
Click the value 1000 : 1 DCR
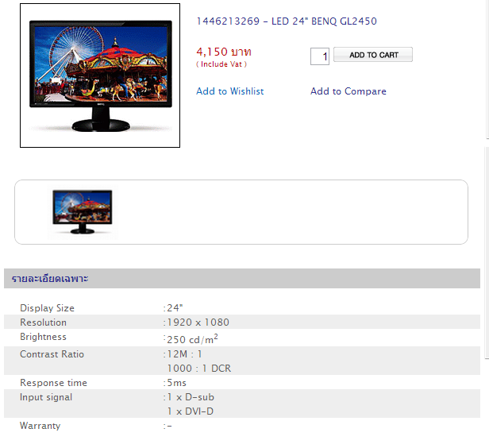pyautogui.click(x=199, y=368)
